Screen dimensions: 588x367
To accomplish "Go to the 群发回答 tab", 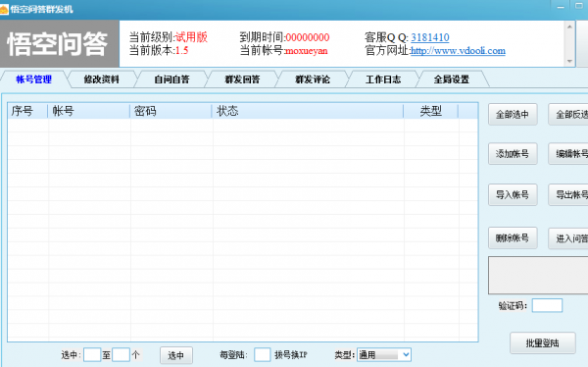I will click(x=242, y=79).
